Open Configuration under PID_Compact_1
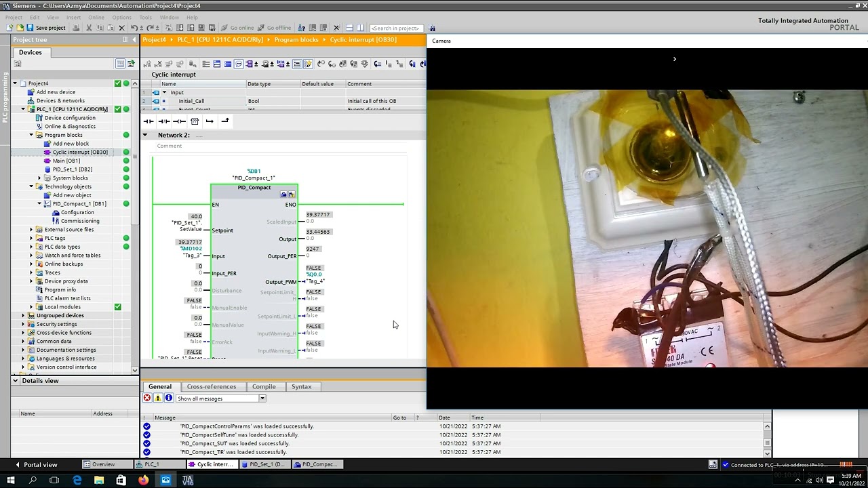Image resolution: width=868 pixels, height=488 pixels. [x=77, y=212]
